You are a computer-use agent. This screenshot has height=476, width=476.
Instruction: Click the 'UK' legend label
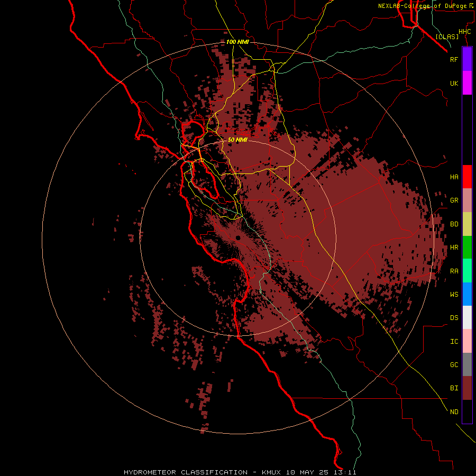click(454, 83)
